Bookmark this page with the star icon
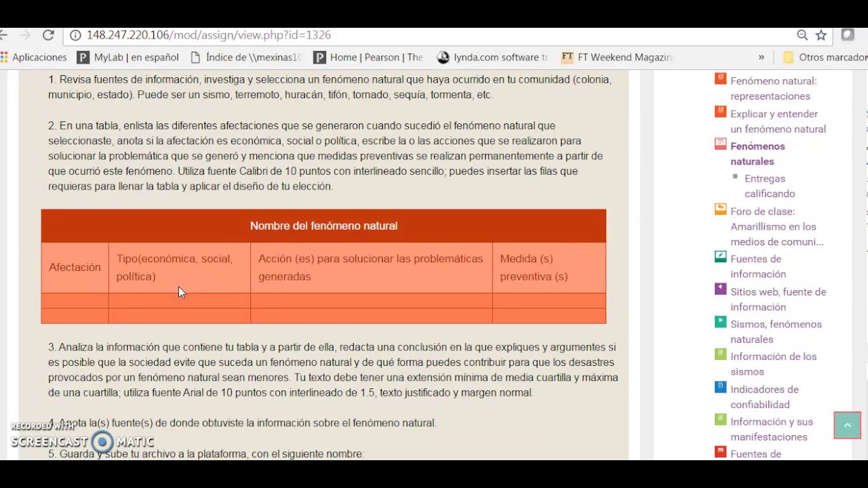 [821, 35]
